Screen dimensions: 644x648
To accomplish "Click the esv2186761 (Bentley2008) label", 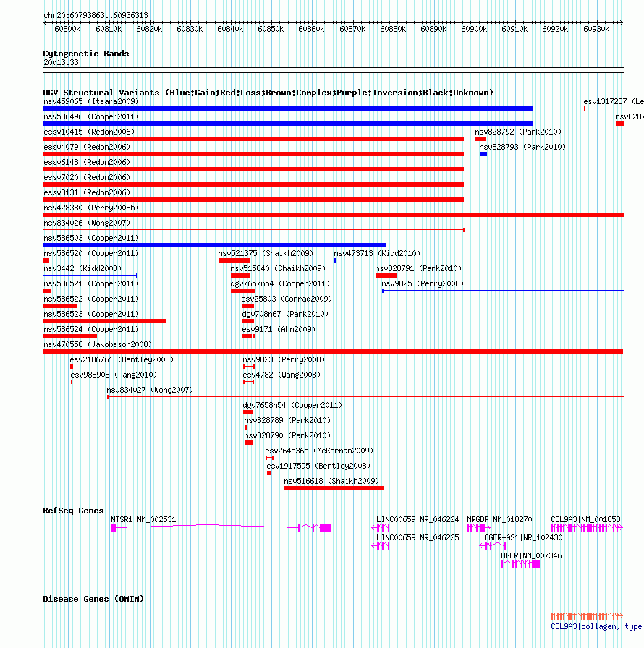I will click(x=122, y=360).
